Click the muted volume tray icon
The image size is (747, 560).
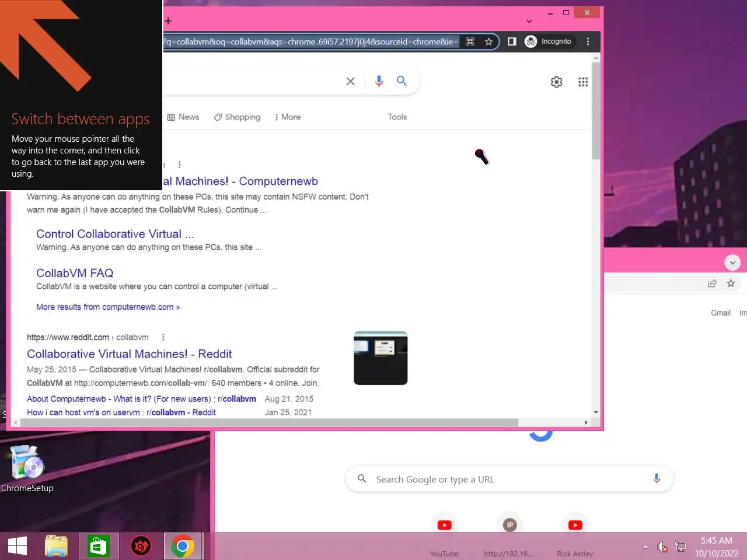662,547
